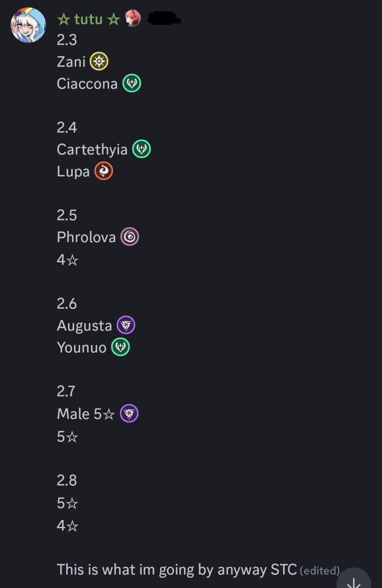
Task: Click the 2.8 version heading text
Action: point(67,481)
